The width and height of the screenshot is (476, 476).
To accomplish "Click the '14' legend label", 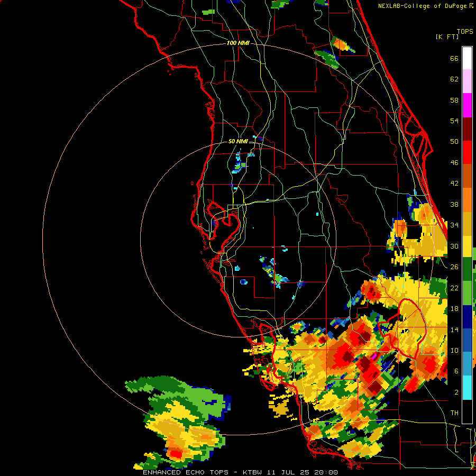I will click(x=454, y=329).
